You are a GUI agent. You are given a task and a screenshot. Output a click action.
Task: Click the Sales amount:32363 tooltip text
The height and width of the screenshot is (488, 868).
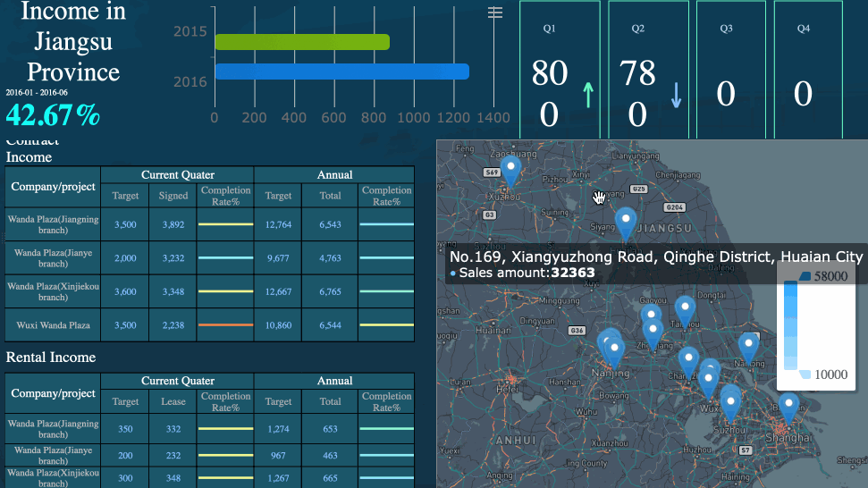527,273
